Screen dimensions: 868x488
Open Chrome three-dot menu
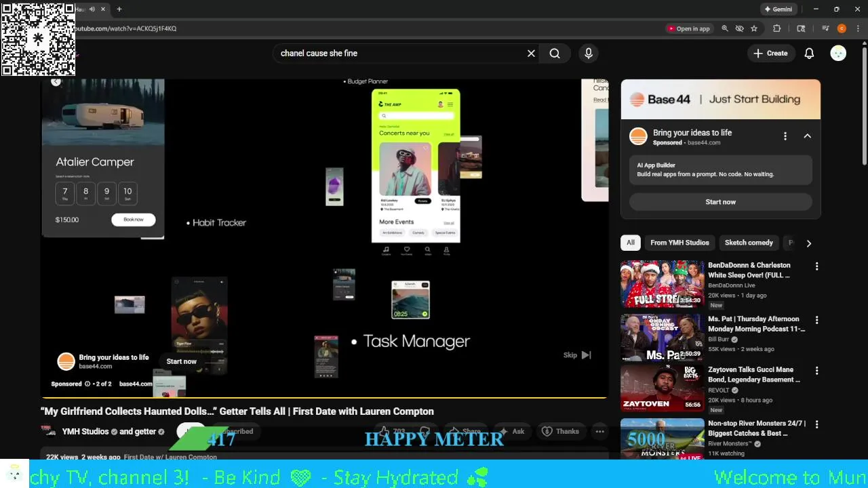(859, 28)
